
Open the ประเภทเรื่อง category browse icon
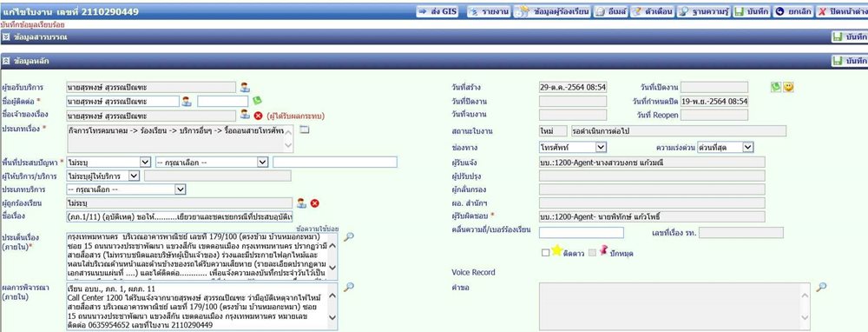tap(304, 129)
